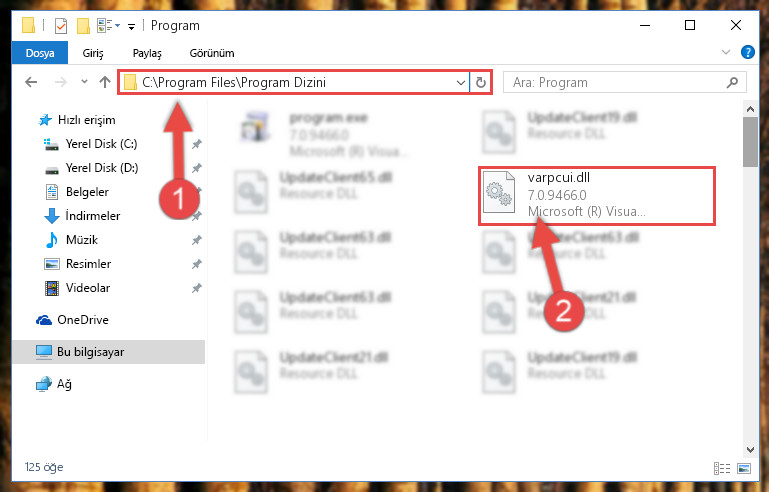The height and width of the screenshot is (492, 769).
Task: Switch to large thumbnails view icon
Action: coord(744,468)
